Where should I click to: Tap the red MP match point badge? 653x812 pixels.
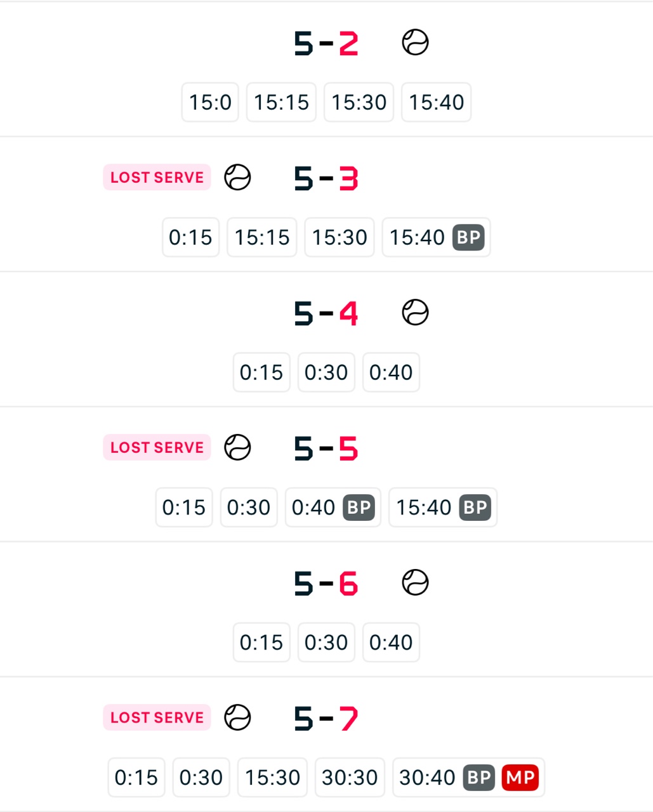520,777
